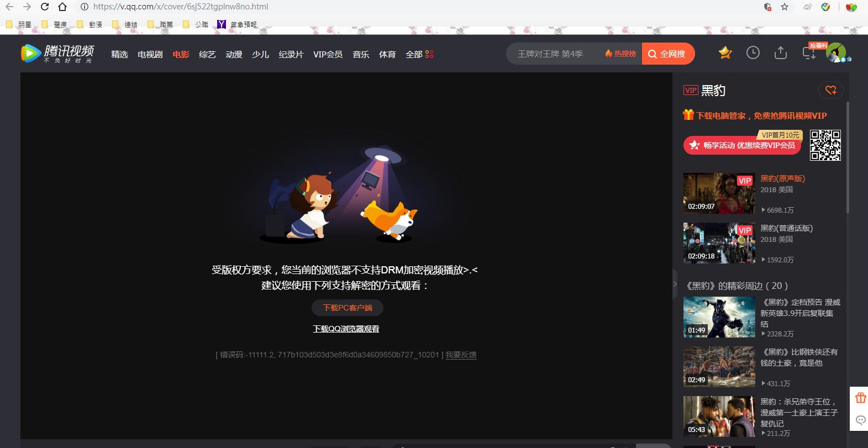Viewport: 868px width, 448px height.
Task: Go to the 纪录片 navigation tab
Action: click(291, 54)
